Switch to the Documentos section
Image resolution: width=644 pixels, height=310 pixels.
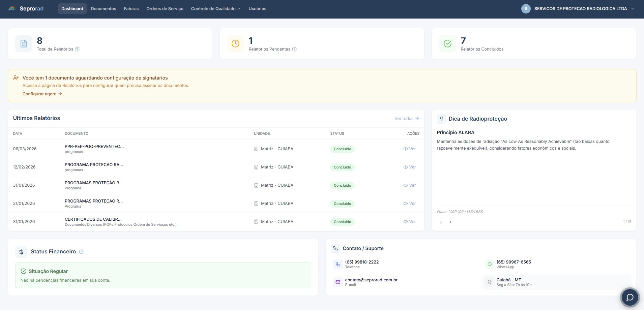[103, 8]
